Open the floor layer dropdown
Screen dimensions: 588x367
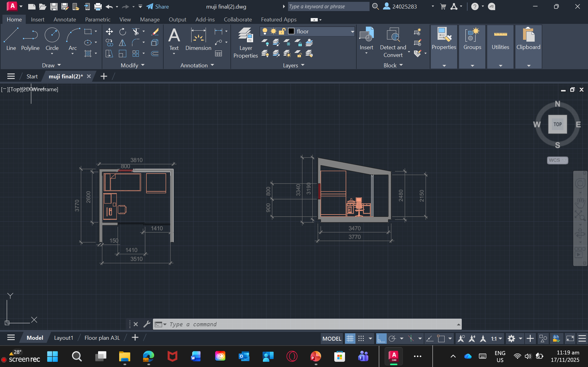pyautogui.click(x=352, y=32)
